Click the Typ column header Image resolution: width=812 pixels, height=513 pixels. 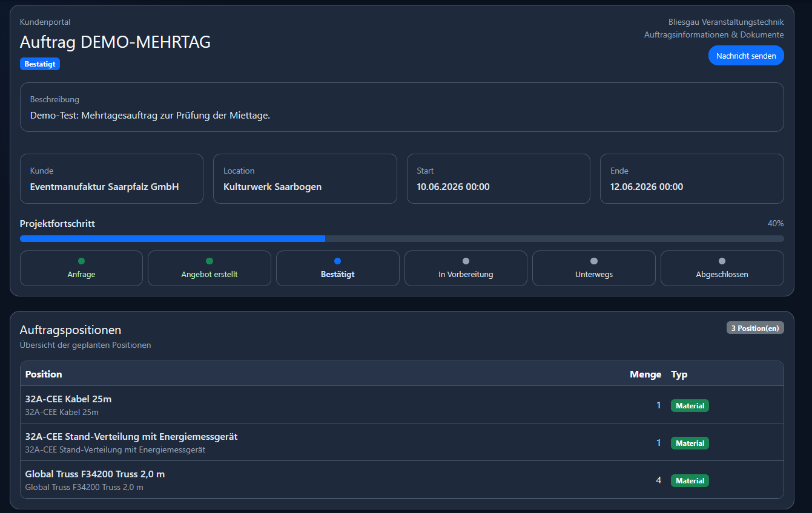tap(679, 374)
